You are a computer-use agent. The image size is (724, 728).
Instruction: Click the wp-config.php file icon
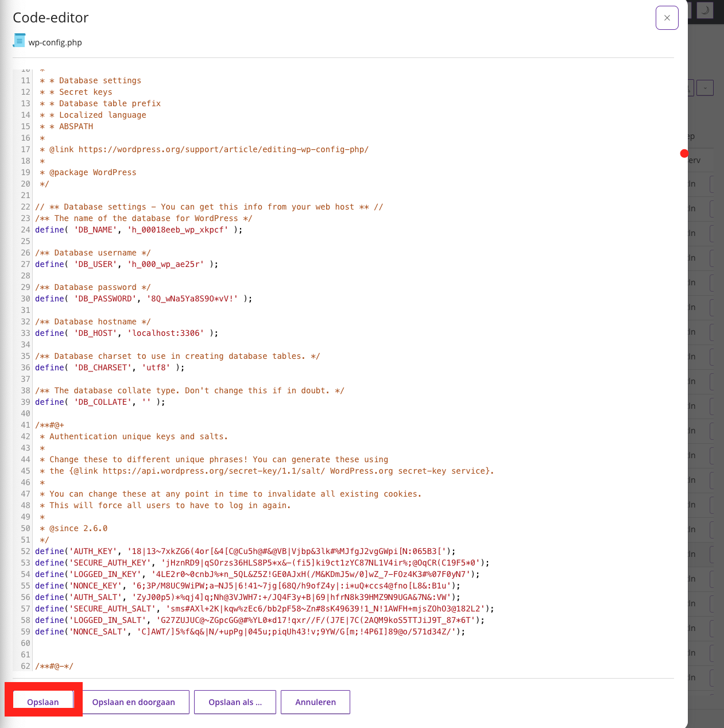pos(19,41)
